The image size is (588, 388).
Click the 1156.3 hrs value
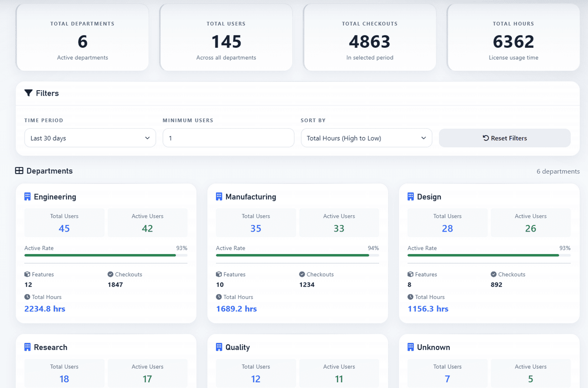428,309
